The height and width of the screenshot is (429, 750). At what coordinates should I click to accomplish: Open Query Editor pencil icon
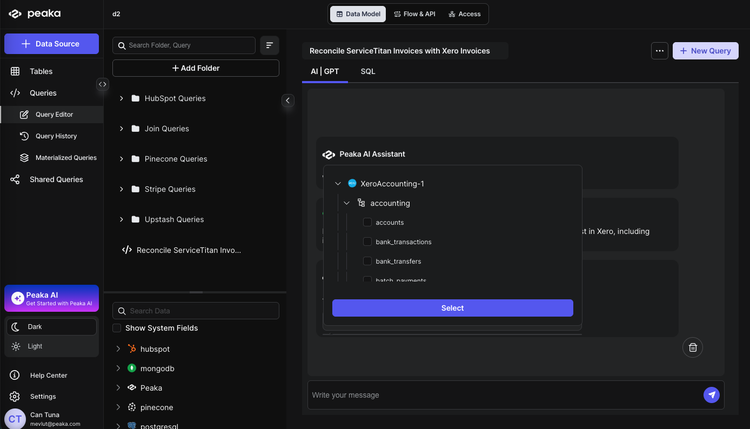tap(24, 114)
